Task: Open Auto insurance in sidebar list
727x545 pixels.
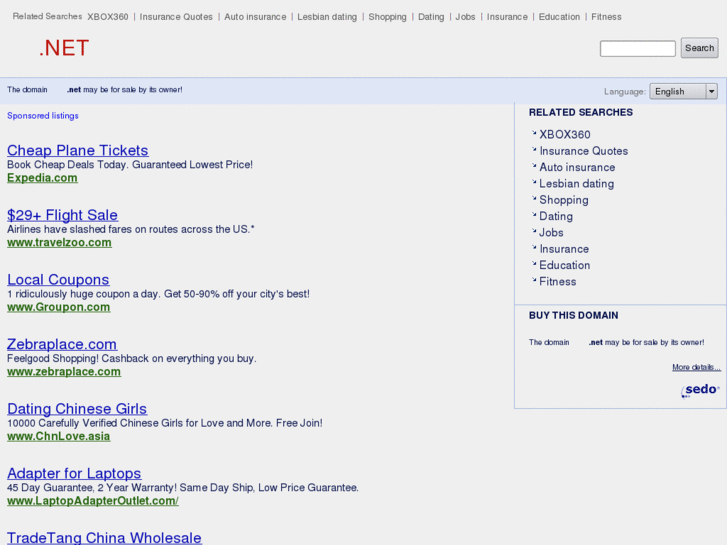Action: point(577,167)
